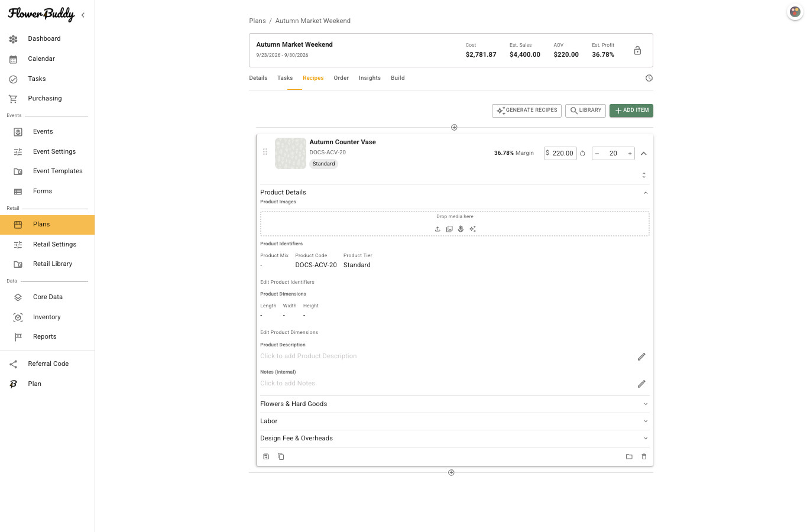Click to add Notes placeholder
Viewport: 807px width, 532px height.
point(288,383)
